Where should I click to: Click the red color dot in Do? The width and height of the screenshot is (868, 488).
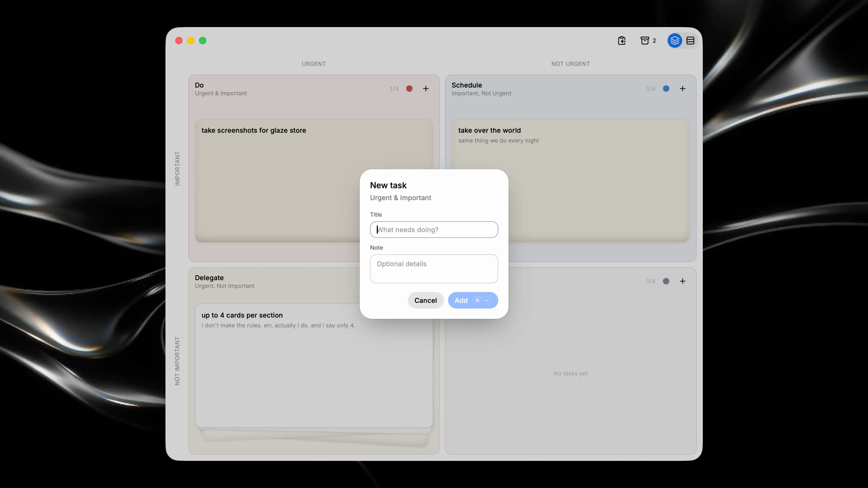[409, 89]
